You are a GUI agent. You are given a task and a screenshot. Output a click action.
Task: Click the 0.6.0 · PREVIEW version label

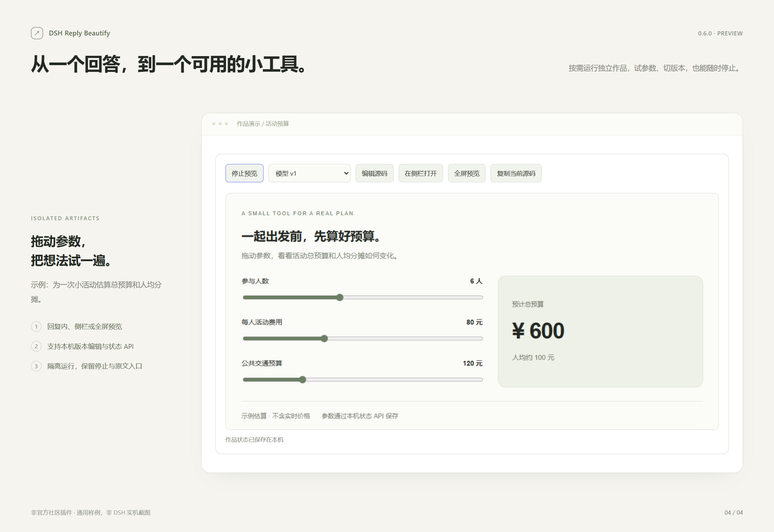720,33
